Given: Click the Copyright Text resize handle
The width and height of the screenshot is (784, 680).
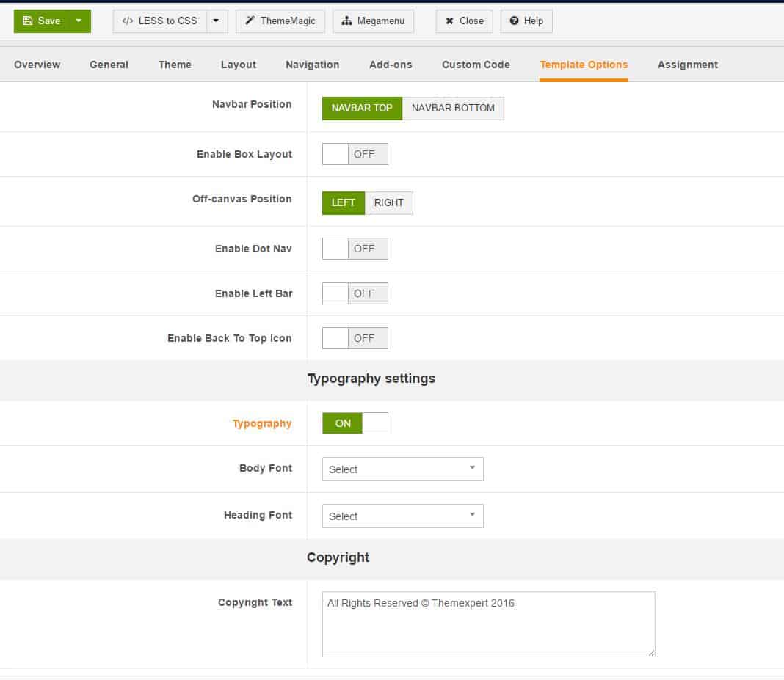Looking at the screenshot, I should [652, 653].
